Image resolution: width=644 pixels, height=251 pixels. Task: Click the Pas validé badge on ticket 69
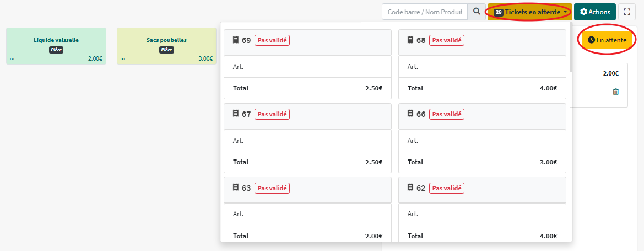(272, 40)
